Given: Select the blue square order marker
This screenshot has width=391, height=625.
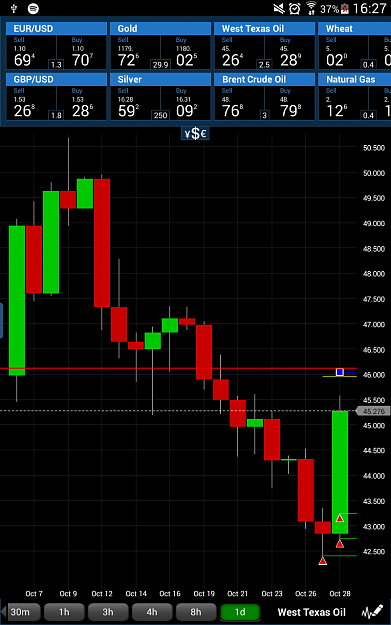Looking at the screenshot, I should tap(340, 372).
